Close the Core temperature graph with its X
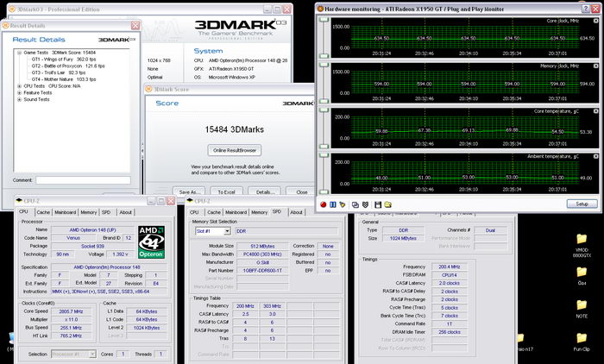This screenshot has width=604, height=364. click(x=596, y=111)
